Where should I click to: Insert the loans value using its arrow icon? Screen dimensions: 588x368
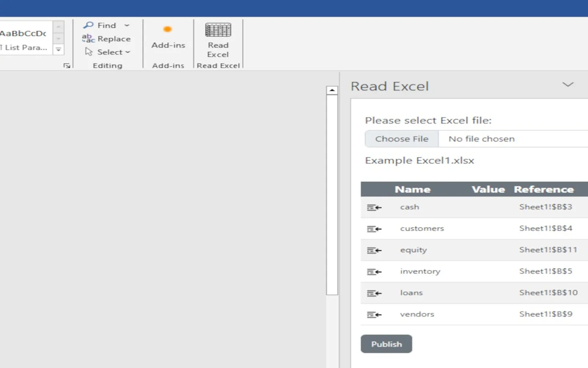[x=374, y=293]
